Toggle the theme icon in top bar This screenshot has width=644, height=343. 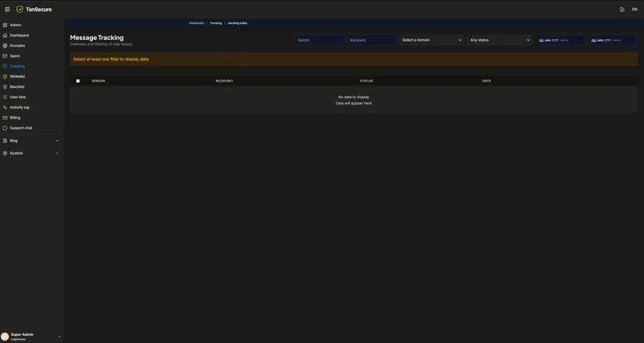coord(622,9)
